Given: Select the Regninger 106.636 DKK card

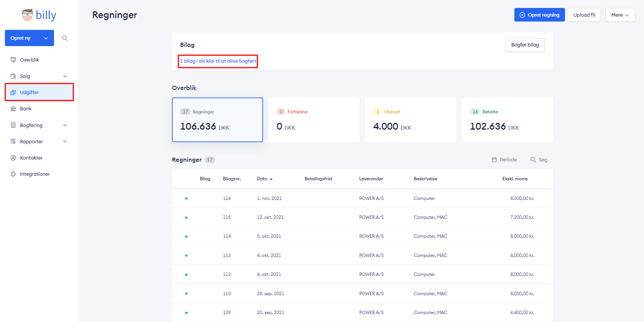Looking at the screenshot, I should pos(217,120).
